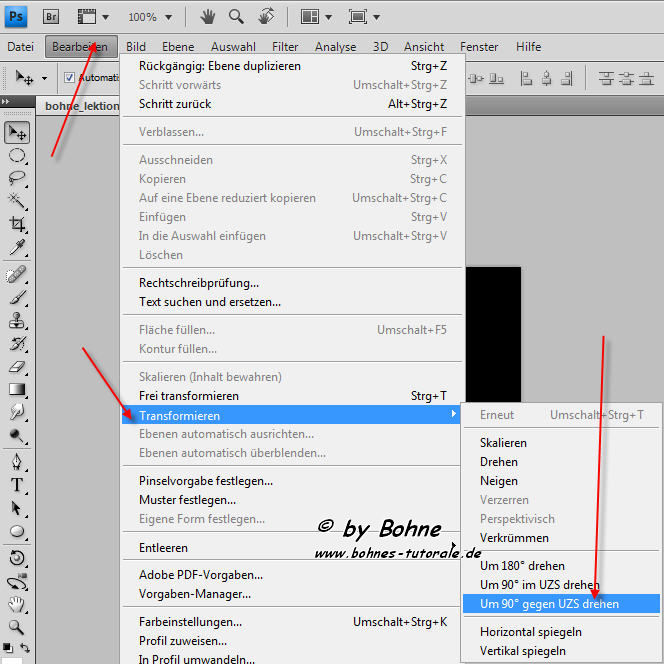Select the Magic Wand tool
Viewport: 664px width, 664px height.
(17, 201)
